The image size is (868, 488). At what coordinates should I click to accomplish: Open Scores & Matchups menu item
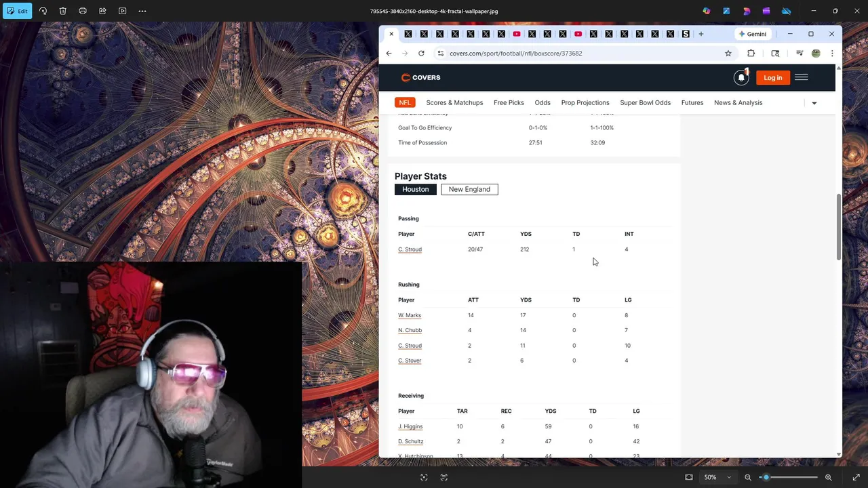pos(454,102)
